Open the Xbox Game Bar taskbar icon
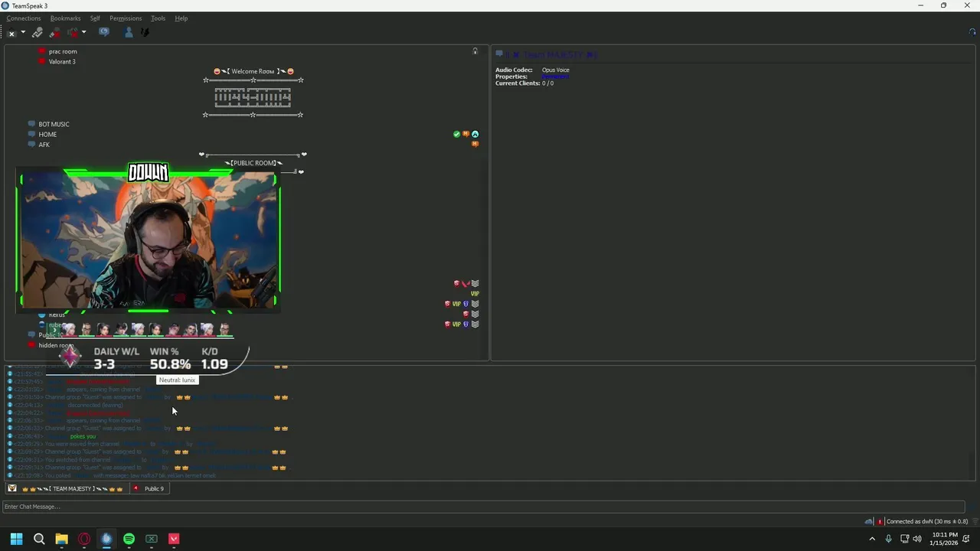The height and width of the screenshot is (551, 980). tap(152, 539)
